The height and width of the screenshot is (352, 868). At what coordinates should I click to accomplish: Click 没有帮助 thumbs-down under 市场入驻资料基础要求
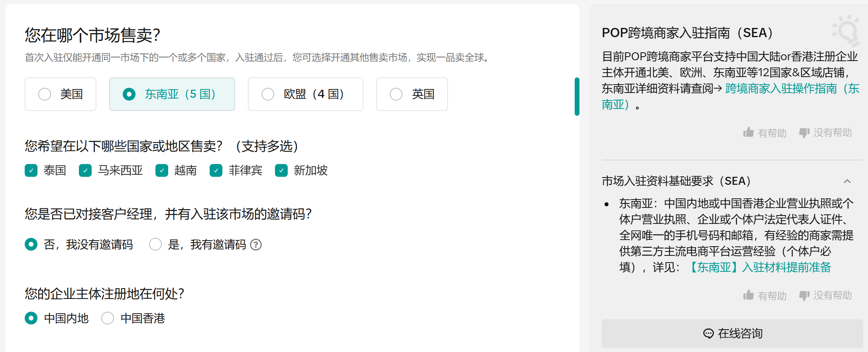point(825,295)
